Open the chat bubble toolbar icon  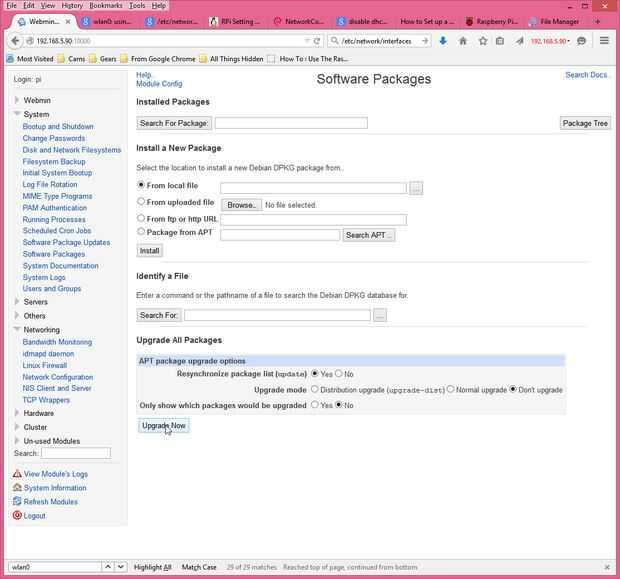coord(581,41)
